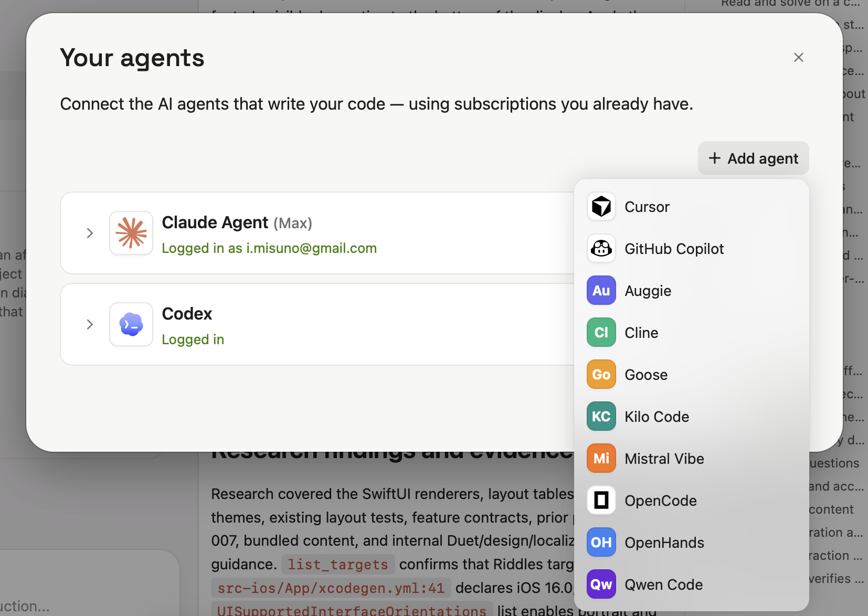Click the orange Go Goose icon
This screenshot has width=868, height=616.
point(601,375)
